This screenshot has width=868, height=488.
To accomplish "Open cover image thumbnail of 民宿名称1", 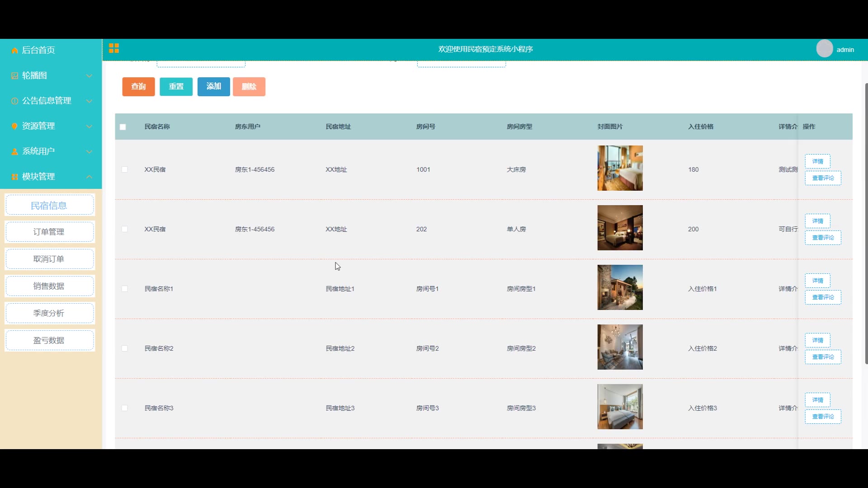I will pyautogui.click(x=620, y=287).
